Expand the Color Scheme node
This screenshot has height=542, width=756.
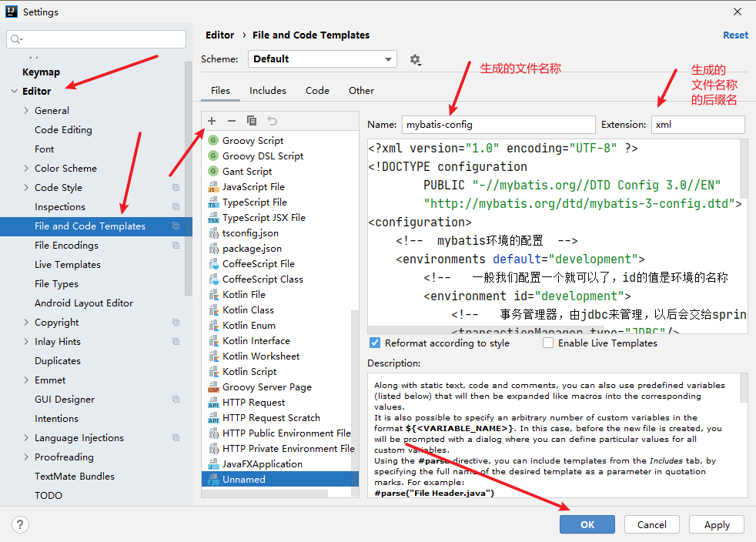[26, 169]
